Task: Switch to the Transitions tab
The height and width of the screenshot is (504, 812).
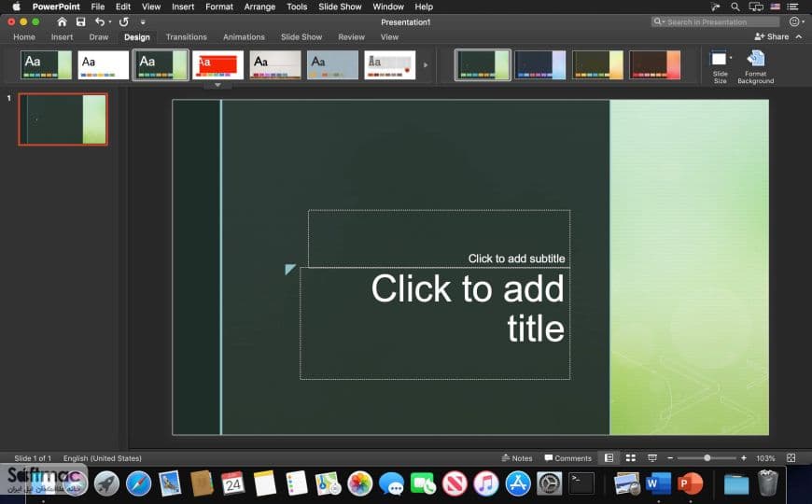Action: 187,36
